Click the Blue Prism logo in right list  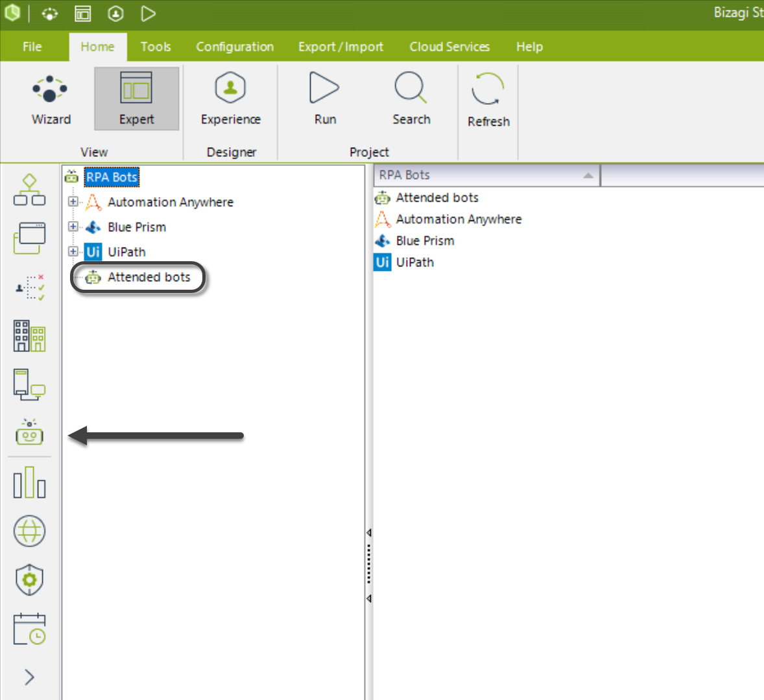point(383,240)
